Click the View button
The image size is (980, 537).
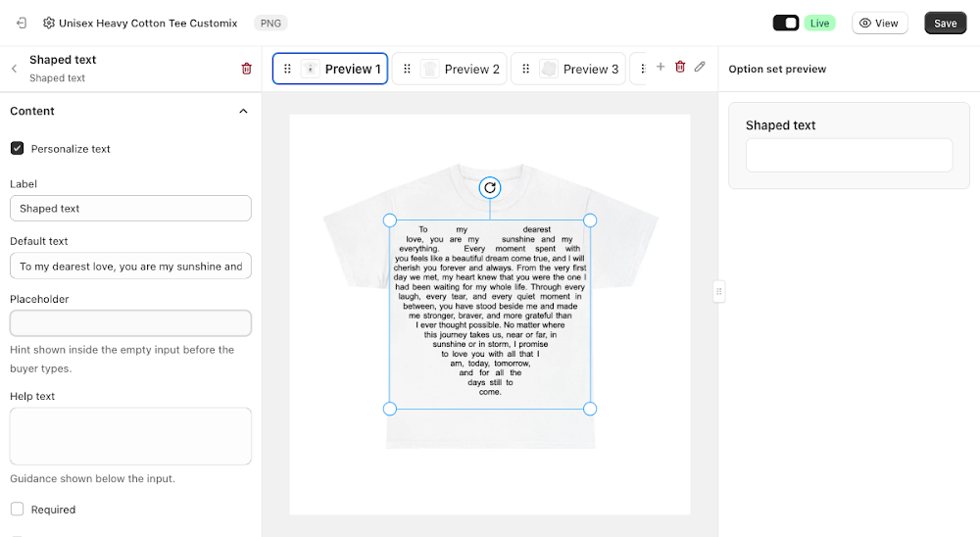(879, 24)
